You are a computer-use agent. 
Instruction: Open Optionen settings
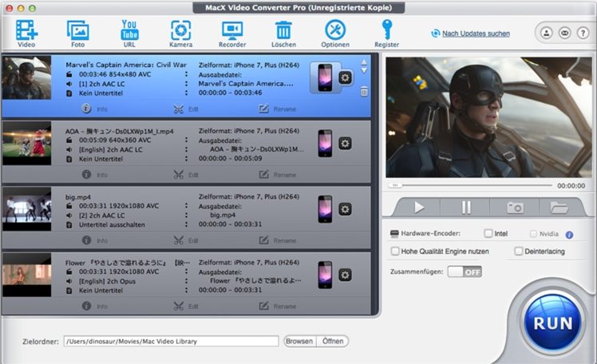pos(335,32)
